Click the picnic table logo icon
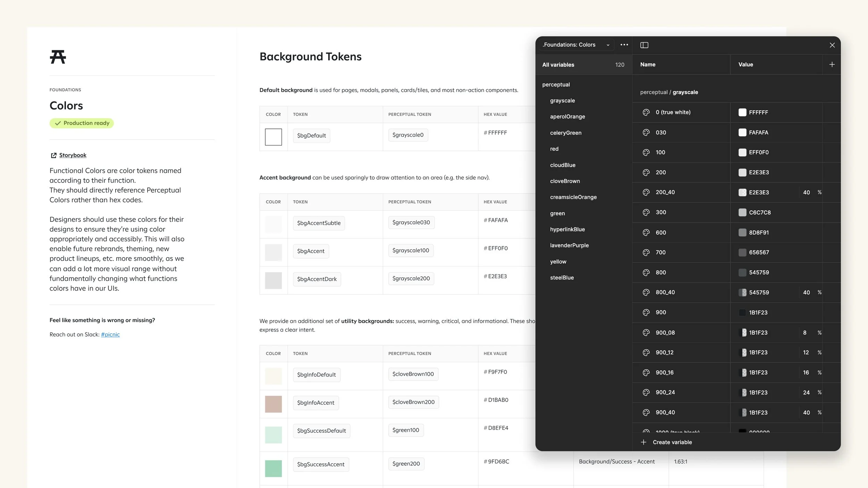868x488 pixels. (58, 57)
